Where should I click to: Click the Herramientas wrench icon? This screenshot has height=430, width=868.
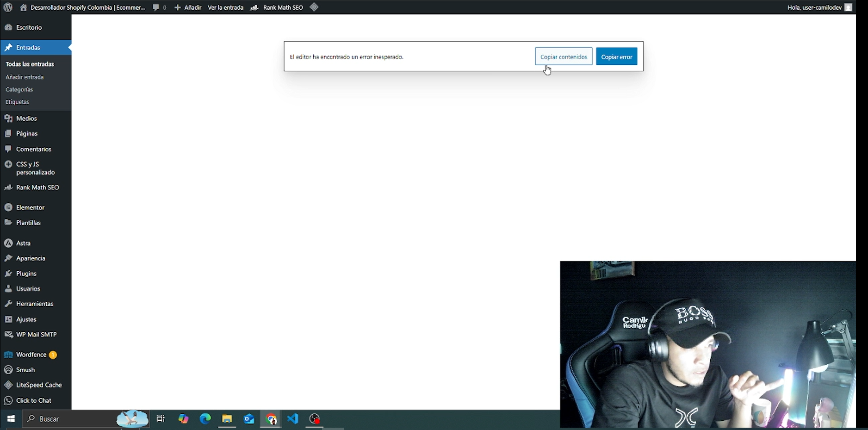click(8, 304)
